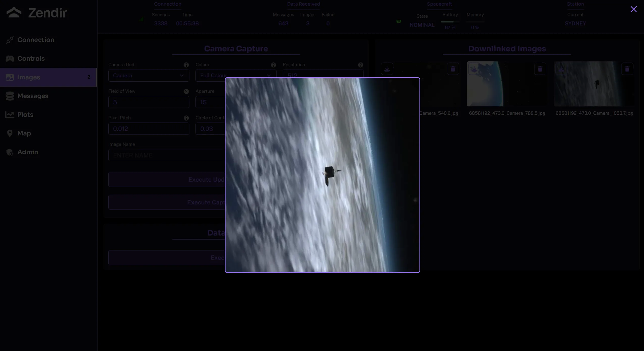Download the Camera_540.6.jpg image
The width and height of the screenshot is (644, 351).
387,69
